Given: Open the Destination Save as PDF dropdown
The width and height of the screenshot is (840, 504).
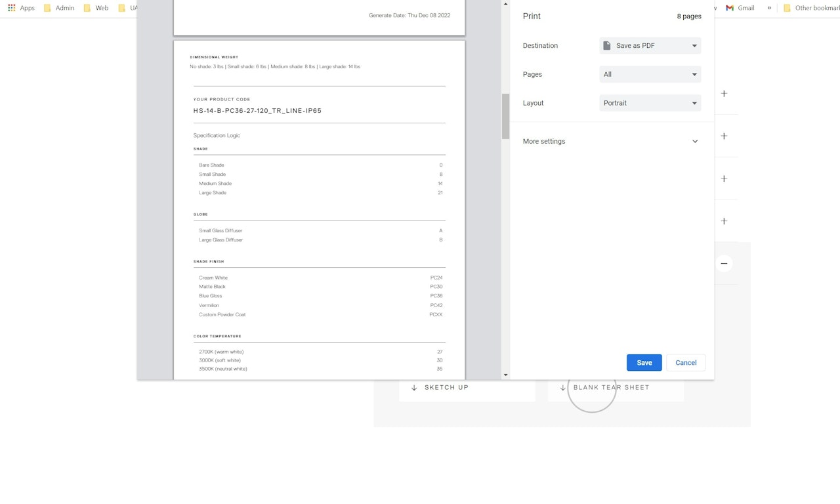Looking at the screenshot, I should pyautogui.click(x=650, y=46).
